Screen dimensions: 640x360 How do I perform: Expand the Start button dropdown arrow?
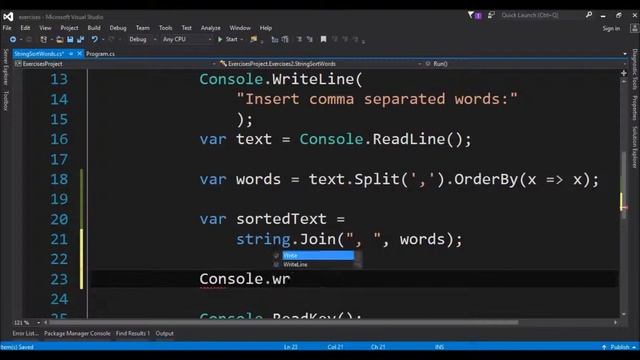coord(242,40)
